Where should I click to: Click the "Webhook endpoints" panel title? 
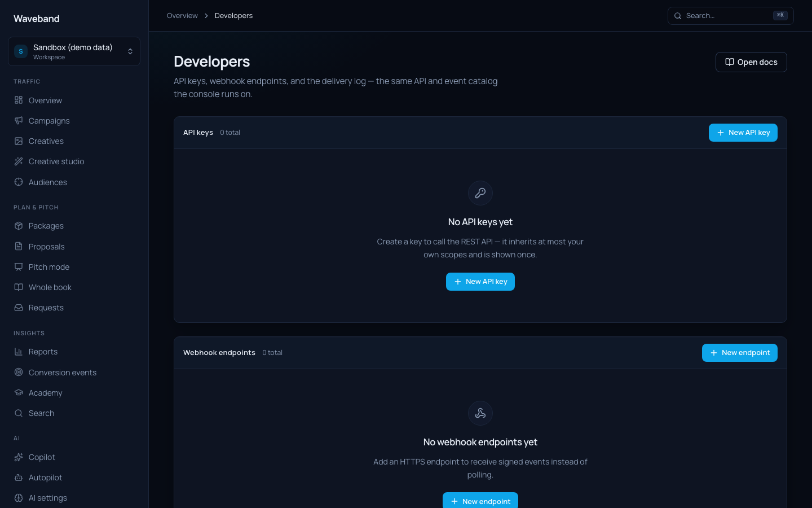pyautogui.click(x=219, y=353)
